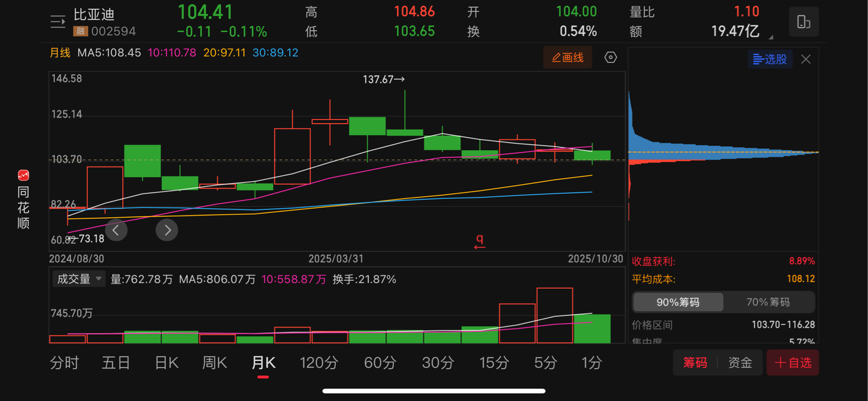
Task: Switch to the 日K tab
Action: [167, 363]
